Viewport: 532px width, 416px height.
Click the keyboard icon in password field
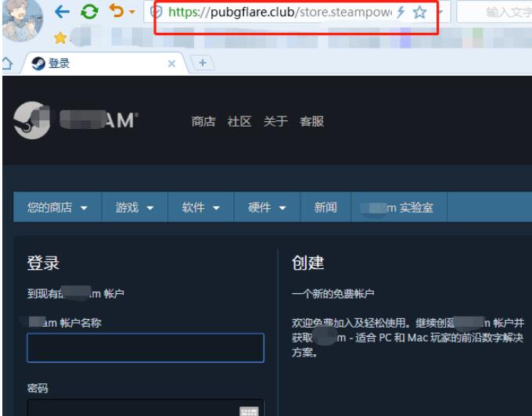point(249,411)
